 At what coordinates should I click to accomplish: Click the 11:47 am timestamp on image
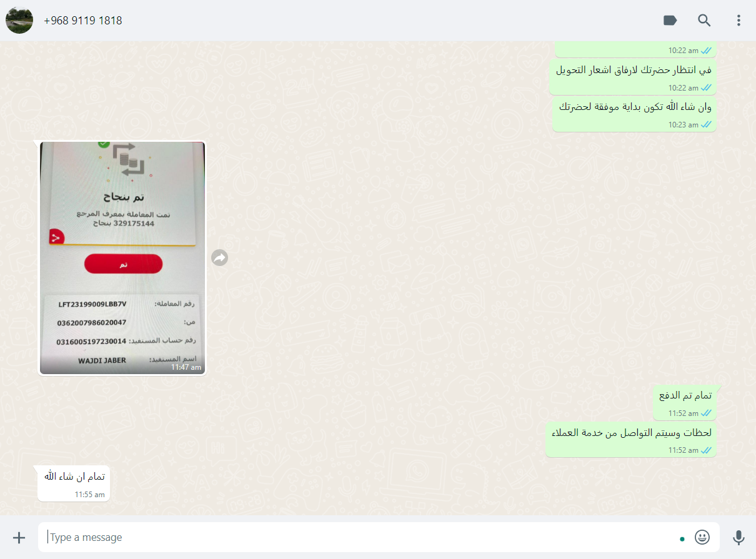click(186, 367)
